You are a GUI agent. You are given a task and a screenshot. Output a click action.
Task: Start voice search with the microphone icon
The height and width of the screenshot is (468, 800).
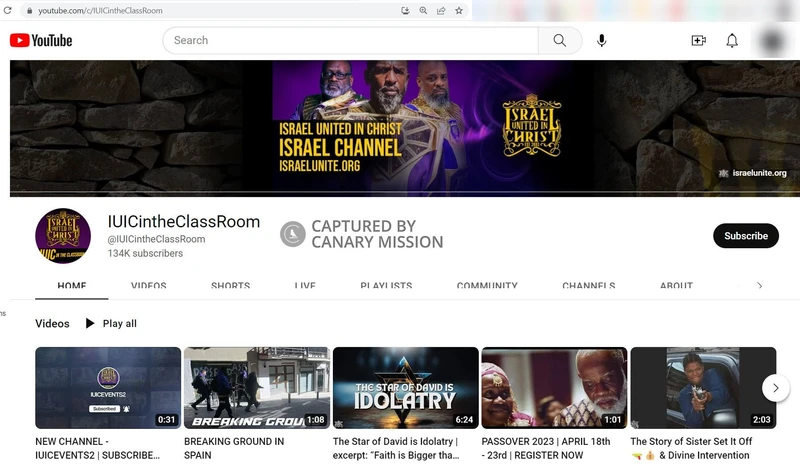click(602, 40)
